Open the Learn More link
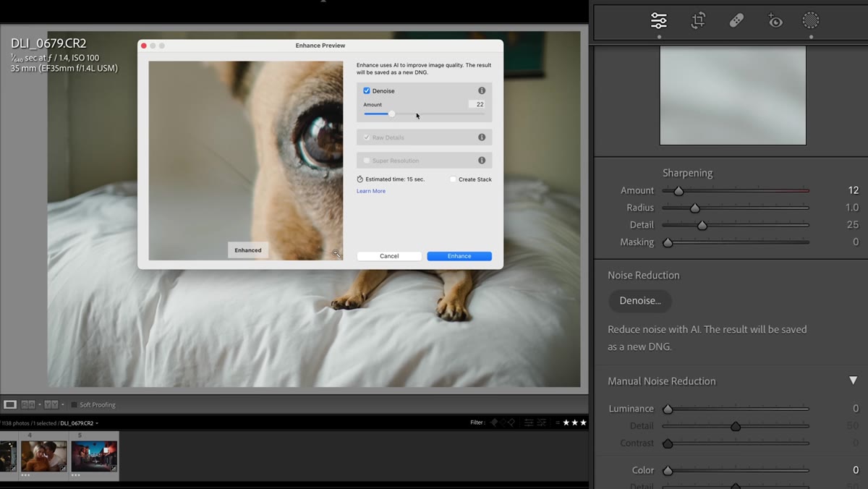Viewport: 868px width, 489px height. pos(371,191)
